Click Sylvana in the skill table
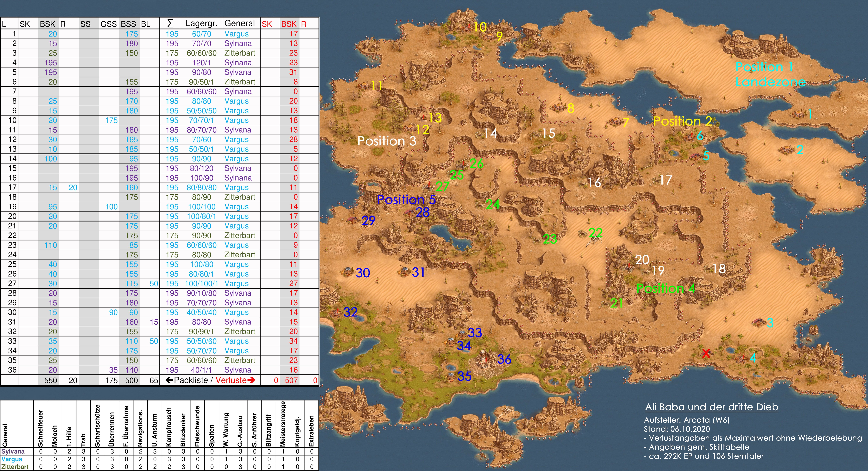This screenshot has height=471, width=868. pyautogui.click(x=13, y=451)
